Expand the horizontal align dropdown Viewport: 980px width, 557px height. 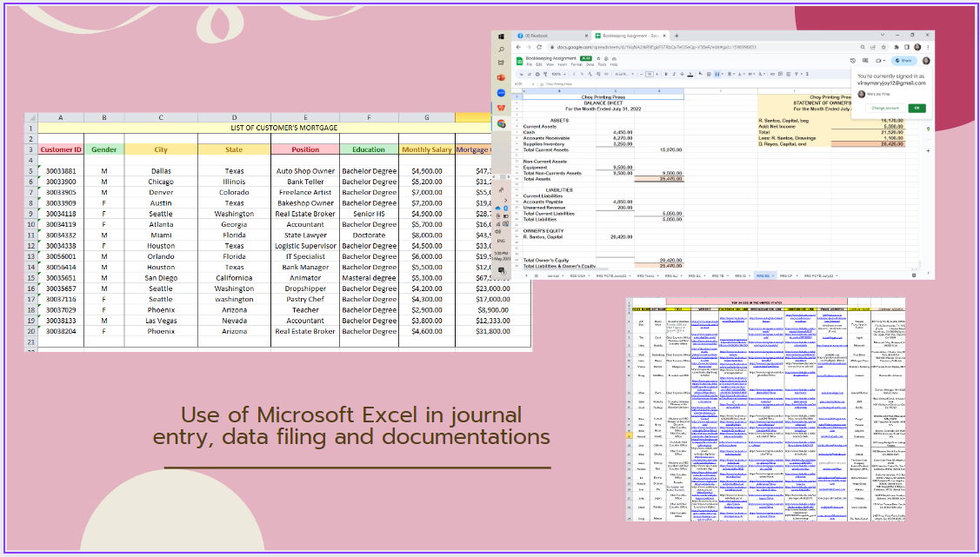(x=732, y=74)
